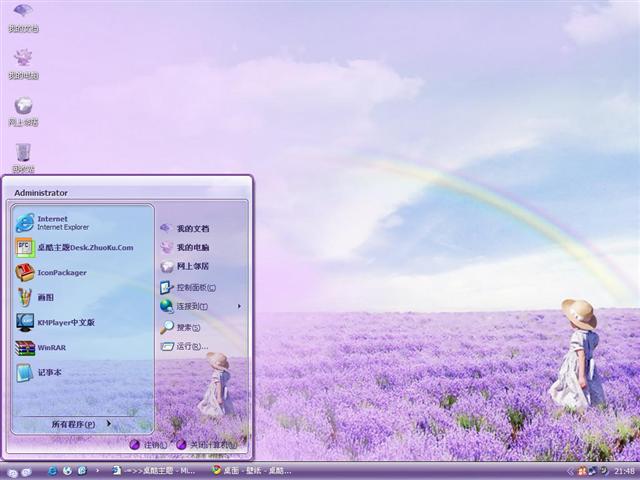Click the taskbar clock 21:48
The height and width of the screenshot is (480, 640).
(624, 471)
